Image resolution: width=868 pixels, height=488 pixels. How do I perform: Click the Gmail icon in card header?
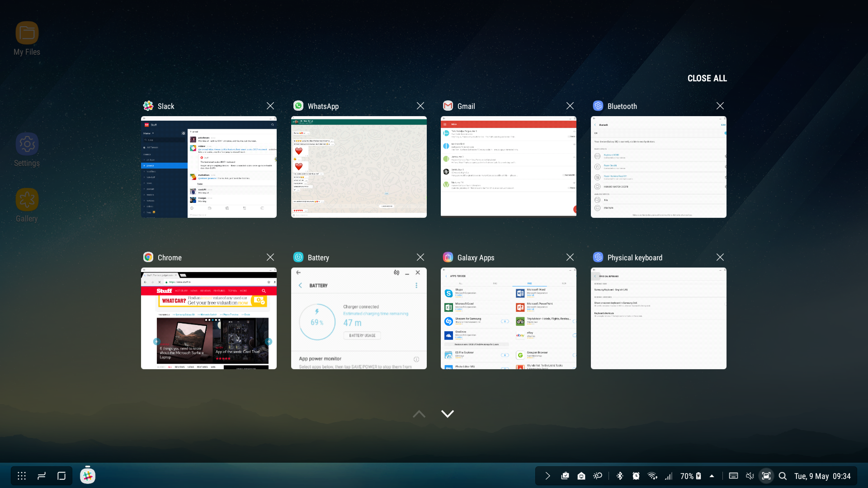(x=448, y=106)
